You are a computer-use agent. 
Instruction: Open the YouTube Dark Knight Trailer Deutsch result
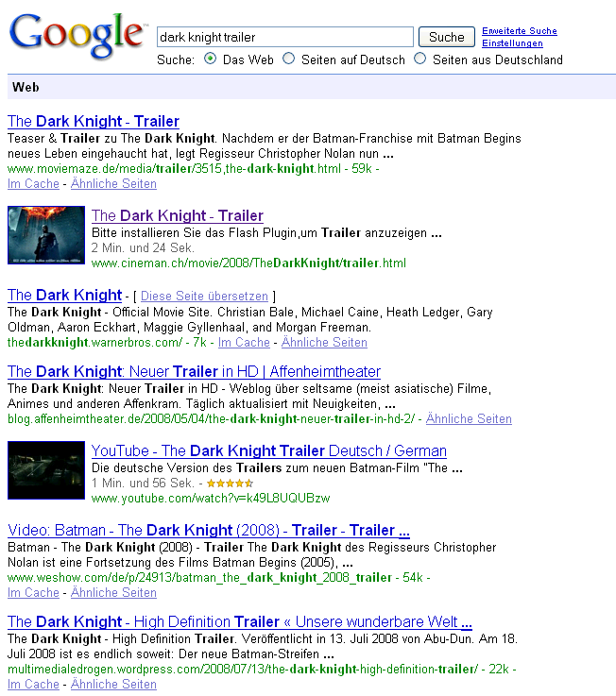pyautogui.click(x=268, y=451)
